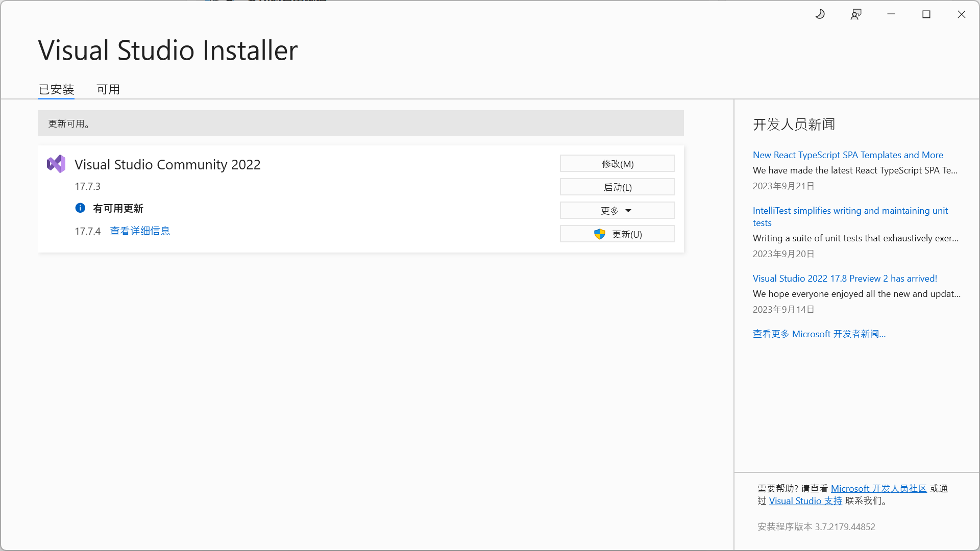Click the 更新(U) button
Image resolution: width=980 pixels, height=551 pixels.
(x=617, y=234)
